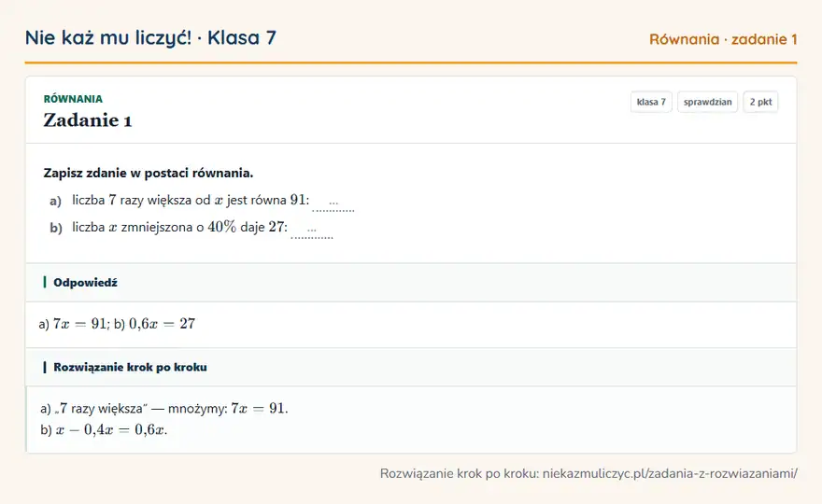Click the answer blank for item b)

click(x=312, y=230)
